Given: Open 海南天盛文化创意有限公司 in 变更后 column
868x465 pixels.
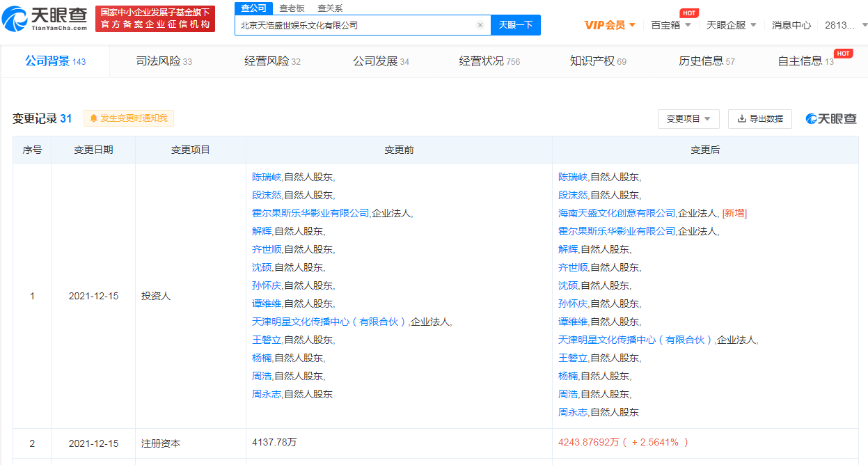Looking at the screenshot, I should (617, 213).
